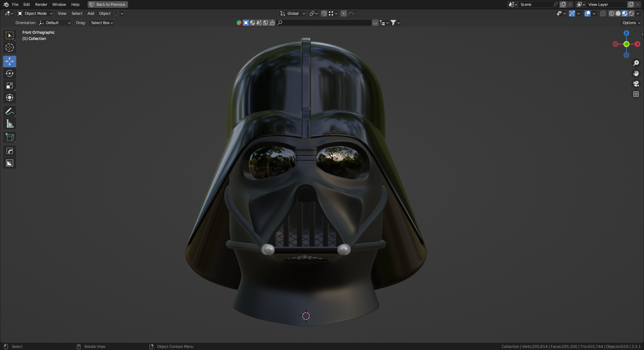The height and width of the screenshot is (350, 644).
Task: Click the diagonal-split square toolbar icon
Action: click(10, 163)
